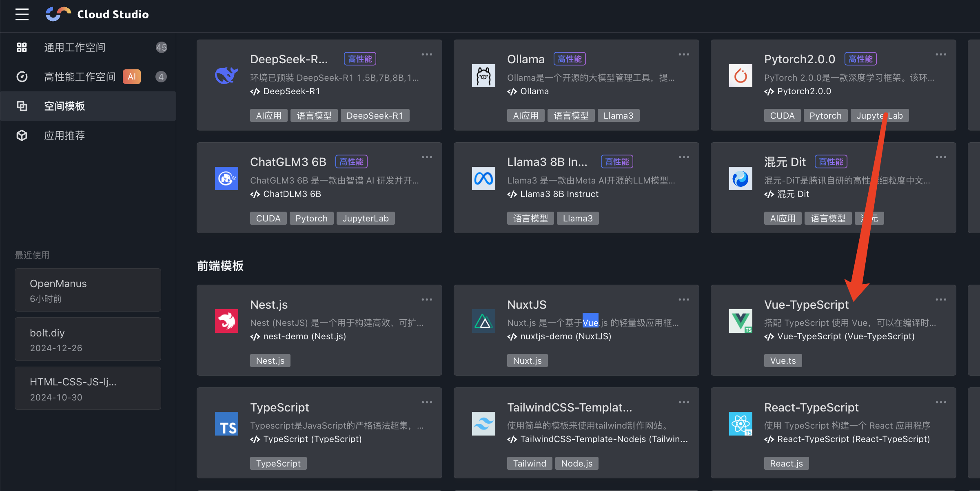Viewport: 980px width, 491px height.
Task: Click the DeepSeek-R1 tag on DeepSeek card
Action: [375, 115]
